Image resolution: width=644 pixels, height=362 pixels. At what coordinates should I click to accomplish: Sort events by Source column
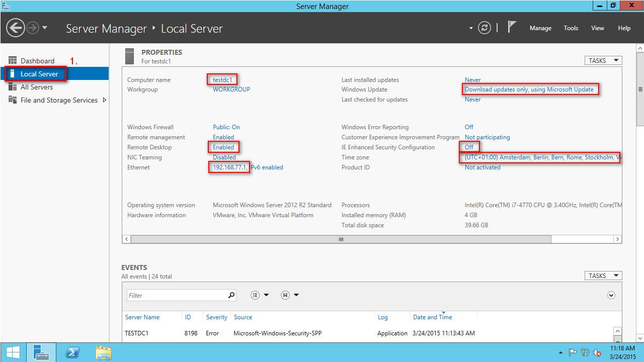(243, 317)
